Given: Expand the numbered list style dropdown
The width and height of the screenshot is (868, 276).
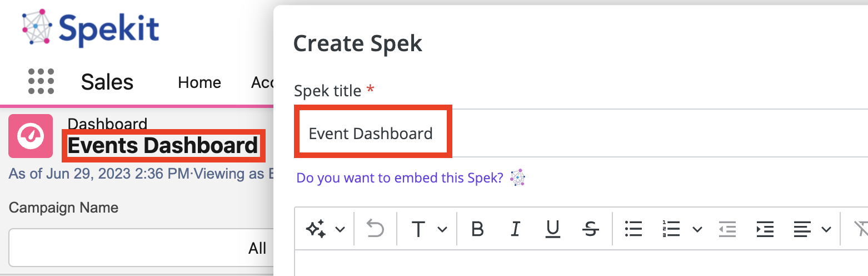Looking at the screenshot, I should click(x=697, y=229).
